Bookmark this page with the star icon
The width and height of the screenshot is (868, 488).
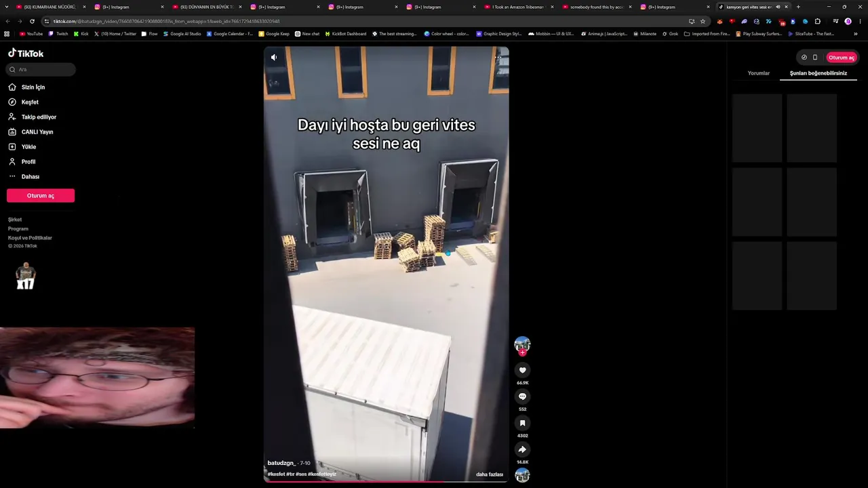coord(703,21)
